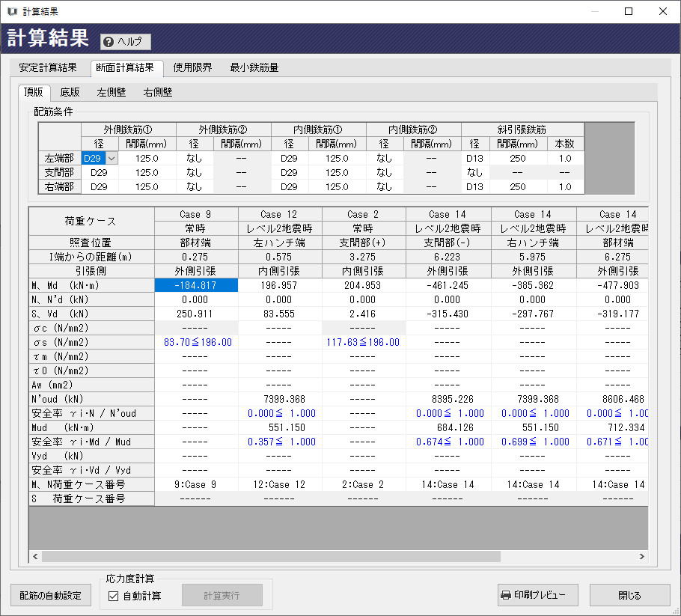
Task: Click the -385.362 moment value
Action: tap(533, 285)
